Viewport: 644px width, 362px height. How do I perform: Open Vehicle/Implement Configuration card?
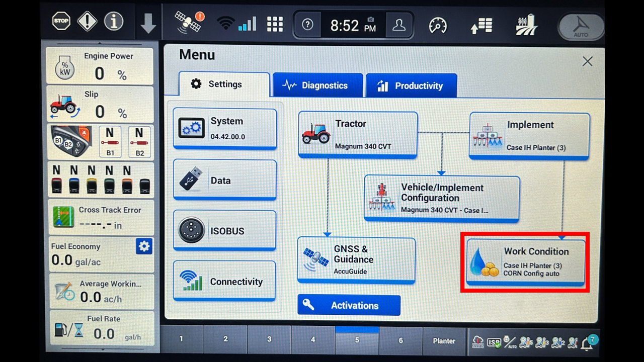(x=442, y=199)
